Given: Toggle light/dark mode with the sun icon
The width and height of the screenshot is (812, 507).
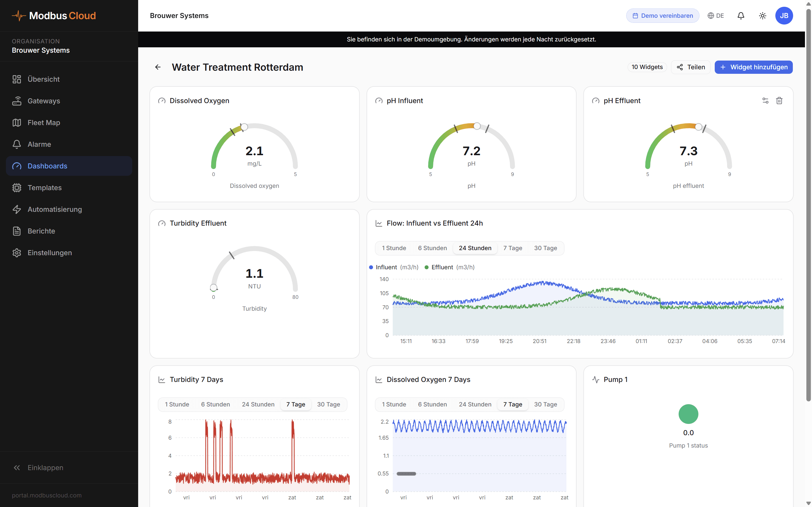Looking at the screenshot, I should [762, 15].
